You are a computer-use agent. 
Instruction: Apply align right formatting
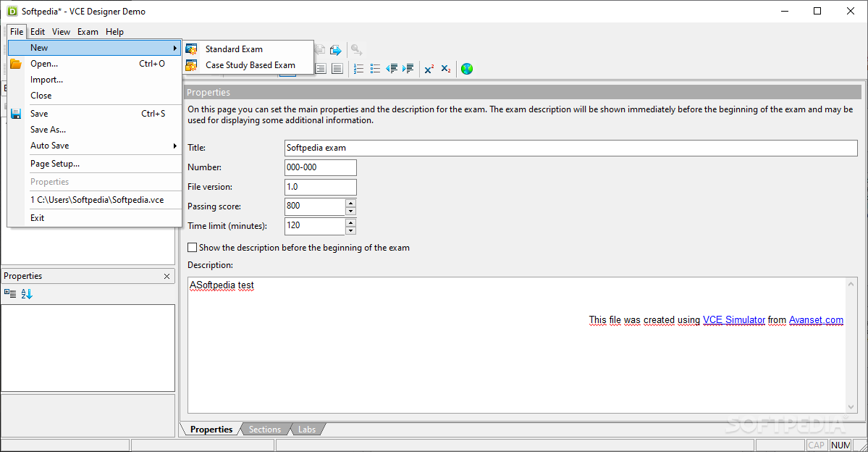pos(321,69)
